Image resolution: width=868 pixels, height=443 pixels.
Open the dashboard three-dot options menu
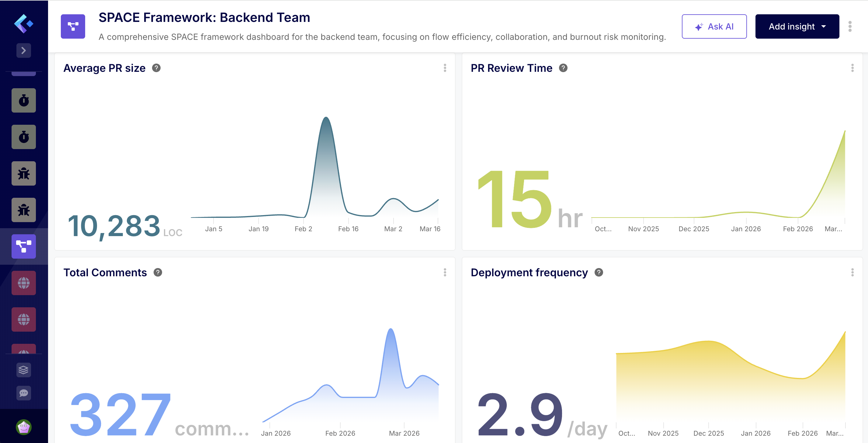pyautogui.click(x=850, y=26)
